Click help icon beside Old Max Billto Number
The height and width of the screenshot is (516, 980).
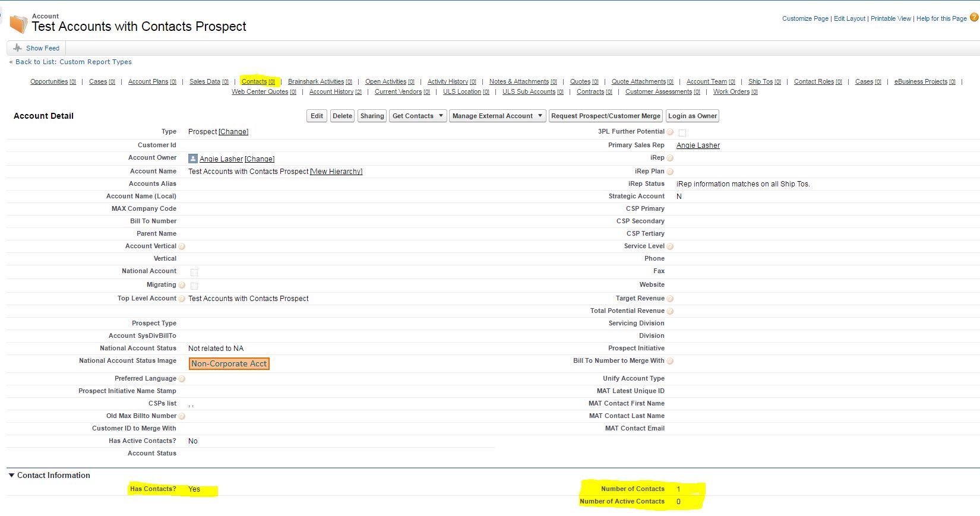click(182, 416)
